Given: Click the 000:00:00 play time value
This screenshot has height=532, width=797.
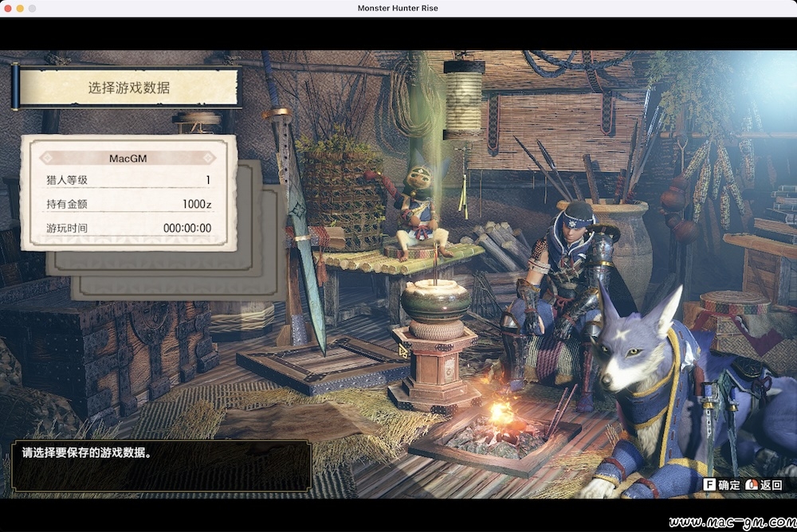Looking at the screenshot, I should (x=187, y=228).
